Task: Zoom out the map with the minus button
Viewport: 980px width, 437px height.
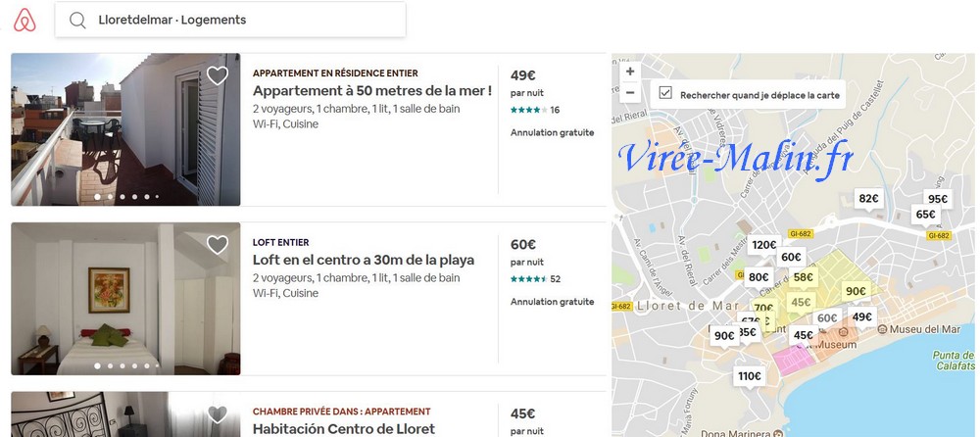Action: click(x=630, y=93)
